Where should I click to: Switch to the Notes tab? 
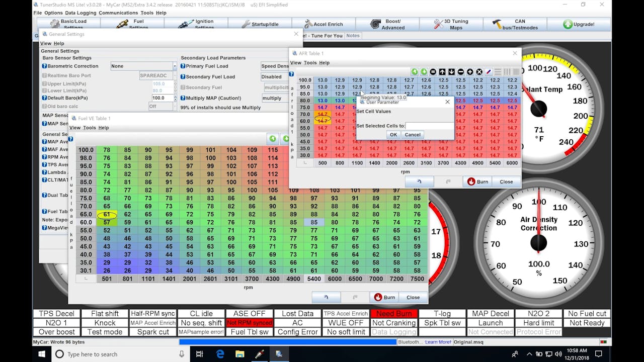click(x=353, y=36)
